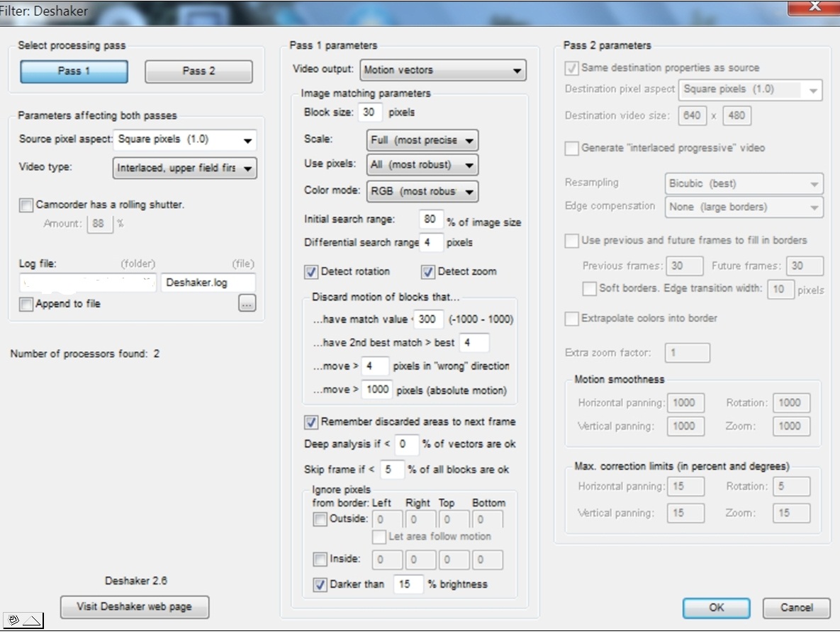The height and width of the screenshot is (634, 840).
Task: Click Motion smoothness Horizontal panning field
Action: tap(685, 403)
